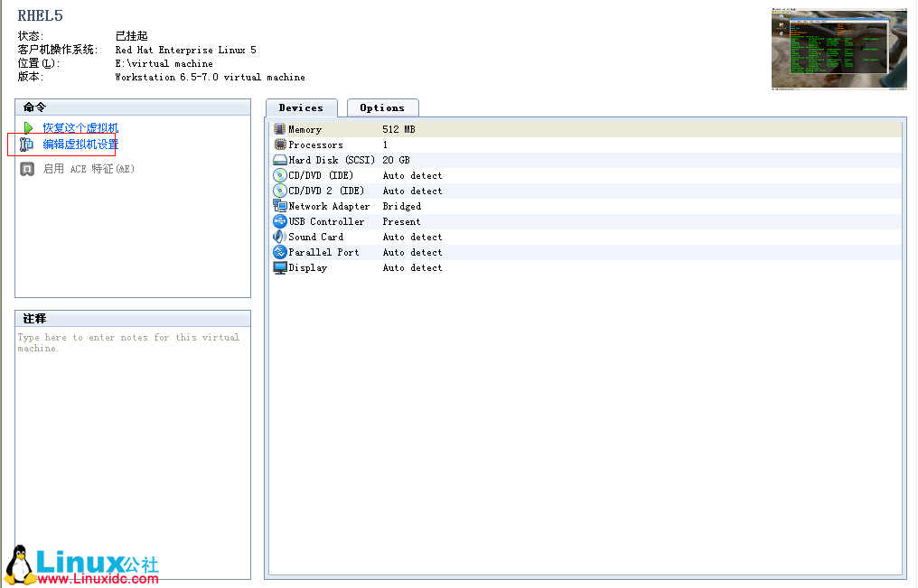Open 编辑虚拟机设置 link
This screenshot has height=588, width=918.
coord(80,144)
